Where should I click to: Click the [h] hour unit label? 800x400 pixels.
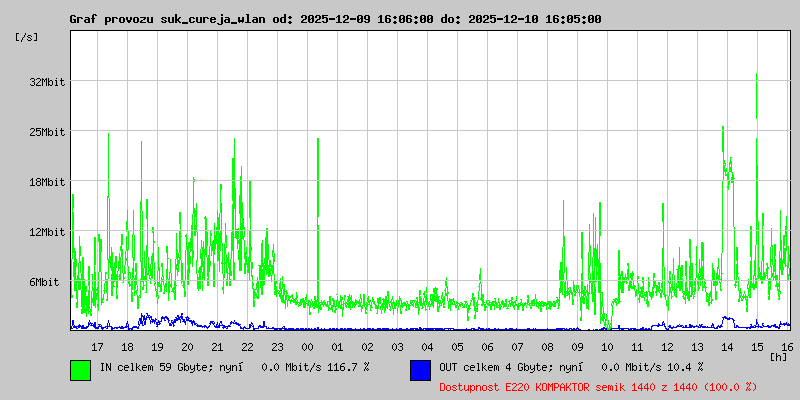pyautogui.click(x=779, y=357)
